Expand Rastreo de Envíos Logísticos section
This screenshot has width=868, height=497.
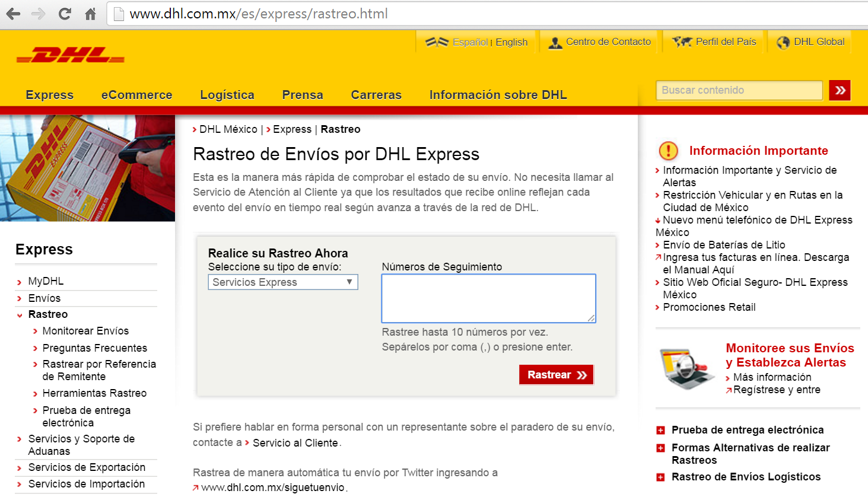click(660, 477)
